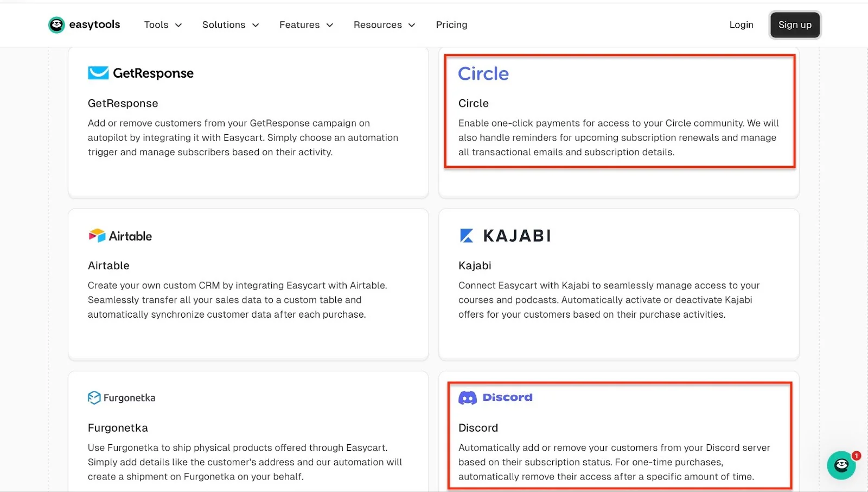The image size is (868, 492).
Task: Click the Kajabi logo
Action: click(505, 236)
